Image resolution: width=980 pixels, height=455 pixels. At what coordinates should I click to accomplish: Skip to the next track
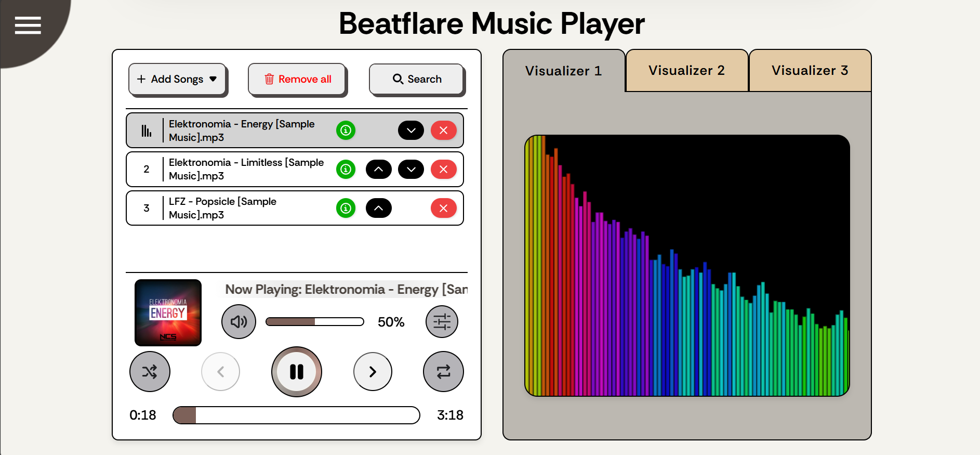click(x=373, y=372)
